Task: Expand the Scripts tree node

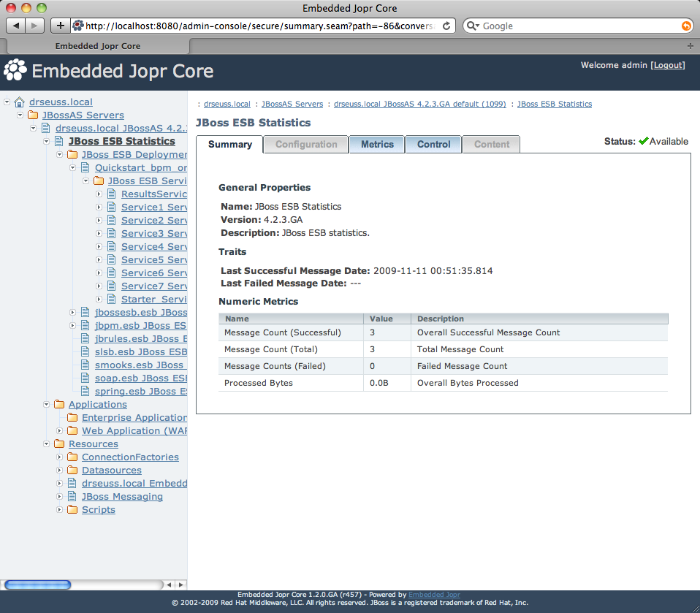Action: 59,510
